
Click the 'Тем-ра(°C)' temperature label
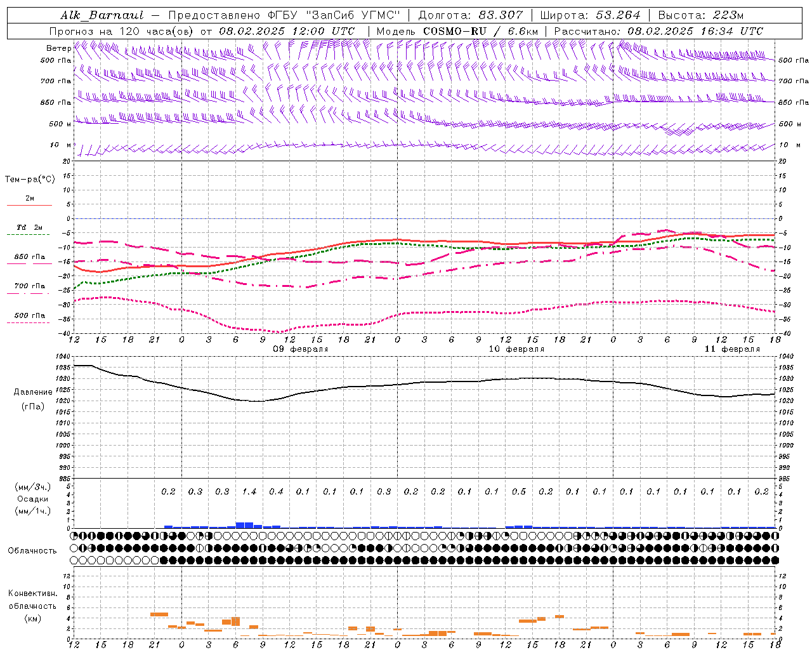click(30, 179)
